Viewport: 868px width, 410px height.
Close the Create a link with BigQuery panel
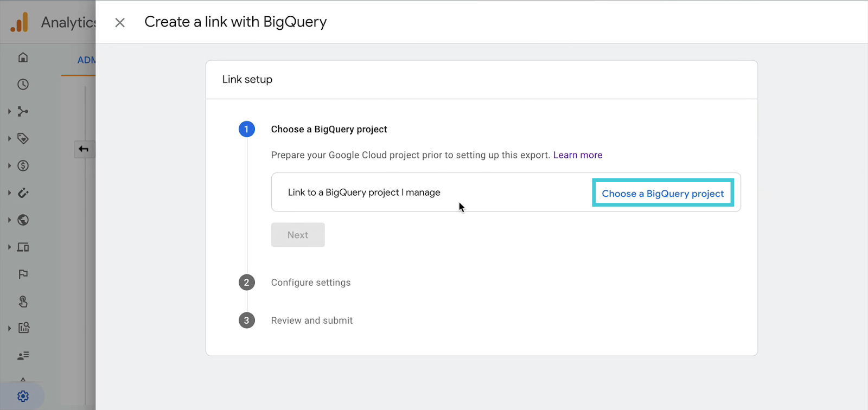120,22
